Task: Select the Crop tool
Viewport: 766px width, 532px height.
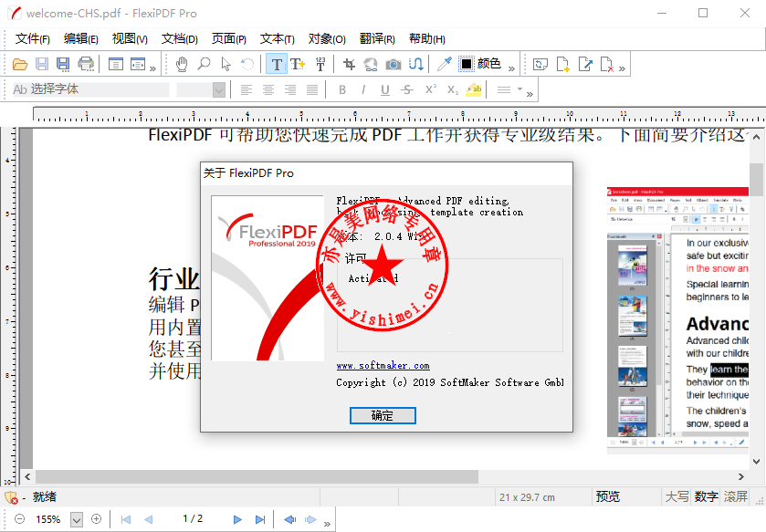Action: pyautogui.click(x=349, y=64)
